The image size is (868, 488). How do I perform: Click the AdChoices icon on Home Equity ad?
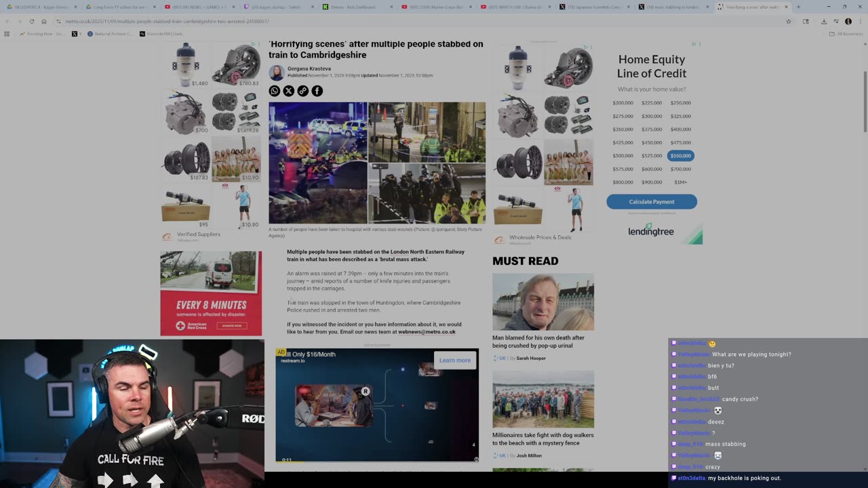click(694, 44)
